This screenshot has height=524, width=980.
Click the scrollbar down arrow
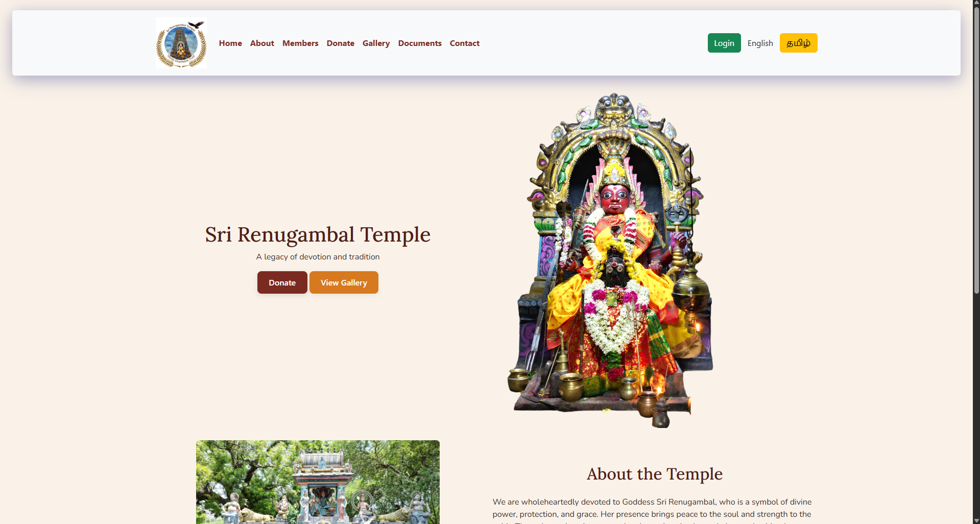click(976, 520)
